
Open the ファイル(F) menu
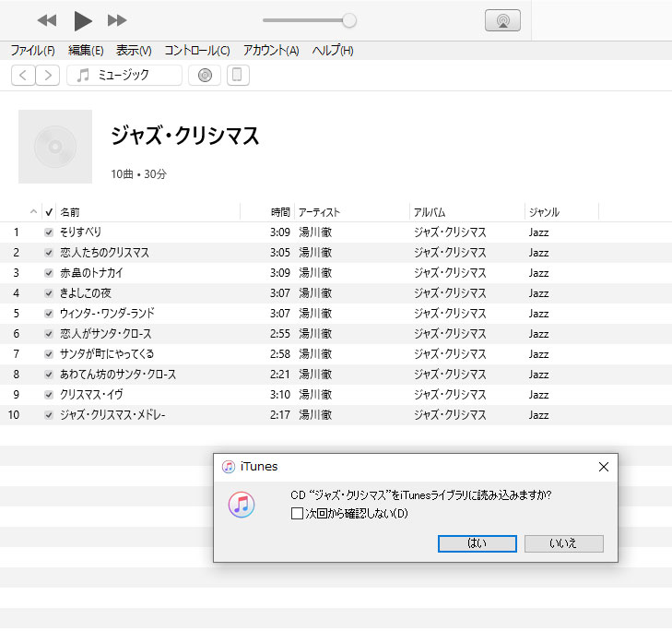[32, 51]
